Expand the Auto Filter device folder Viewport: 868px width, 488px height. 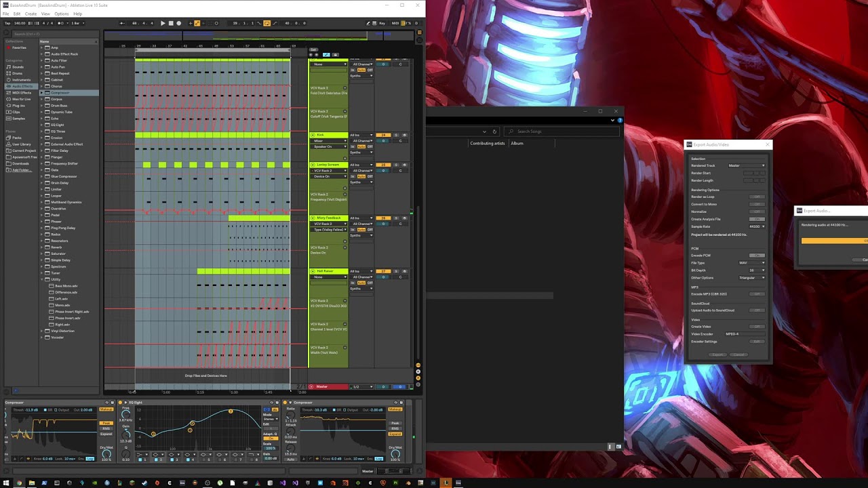point(42,60)
